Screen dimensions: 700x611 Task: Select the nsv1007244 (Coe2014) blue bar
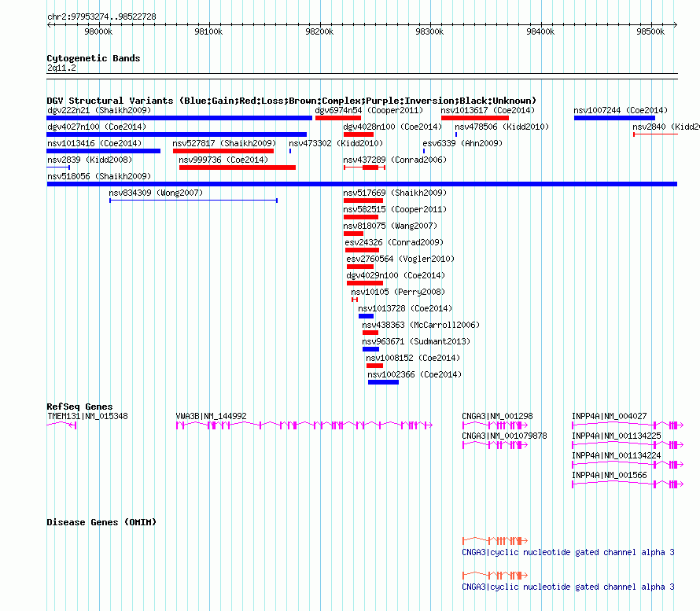[614, 118]
